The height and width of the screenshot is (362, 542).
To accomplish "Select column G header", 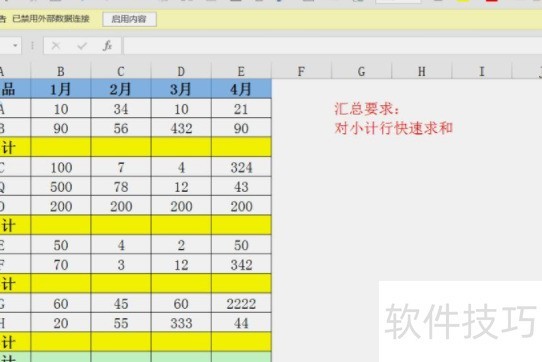I will pos(362,72).
